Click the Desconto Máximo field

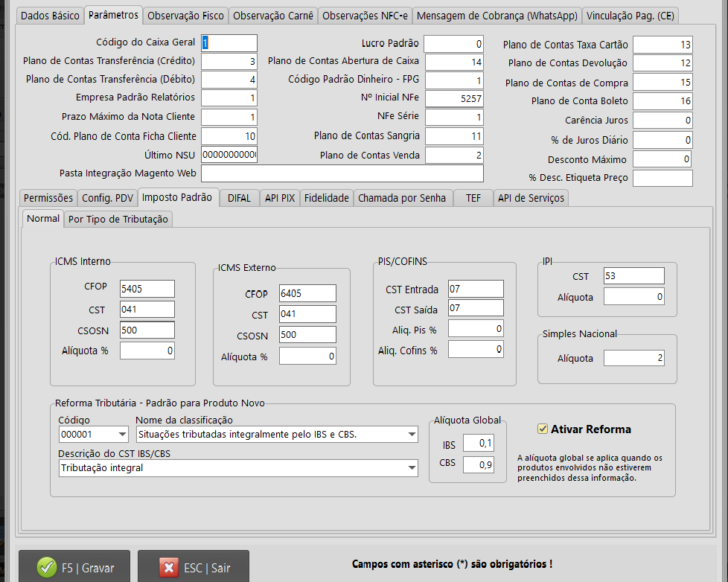pyautogui.click(x=662, y=159)
